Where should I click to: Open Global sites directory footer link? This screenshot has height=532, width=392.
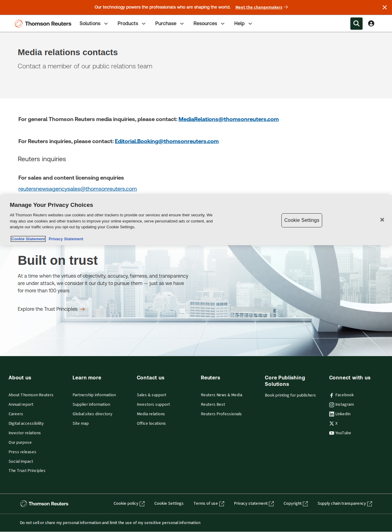click(x=92, y=414)
